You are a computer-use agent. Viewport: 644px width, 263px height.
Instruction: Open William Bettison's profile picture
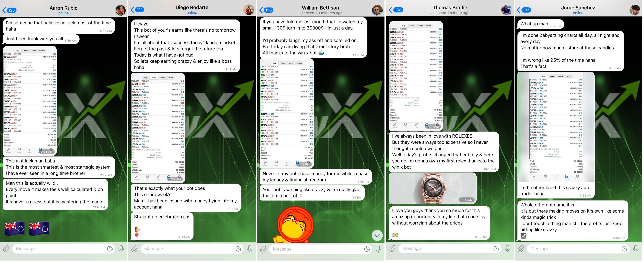(377, 10)
